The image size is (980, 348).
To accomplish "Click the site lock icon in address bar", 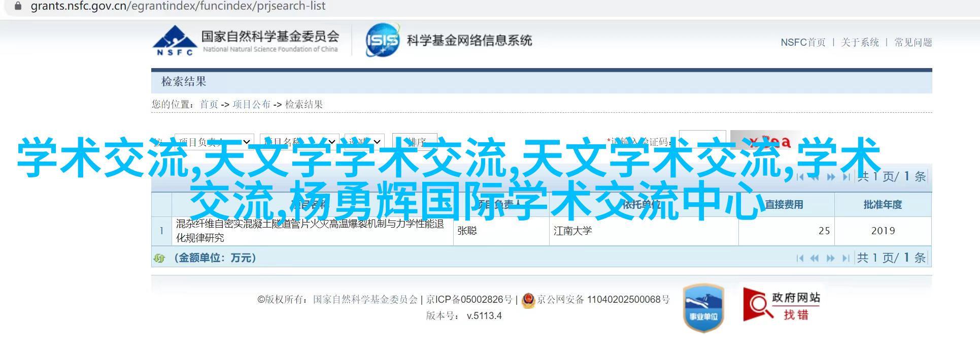I will pos(17,7).
